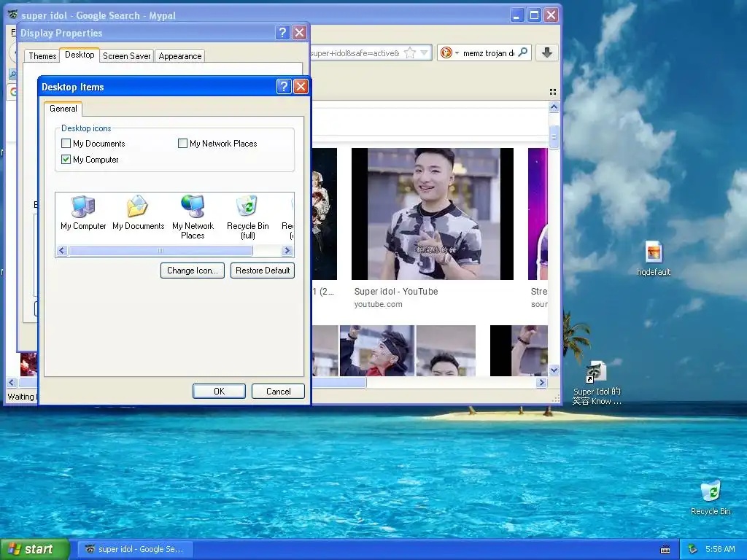Image resolution: width=747 pixels, height=560 pixels.
Task: Bookmark page with star icon in Mypal
Action: point(410,52)
